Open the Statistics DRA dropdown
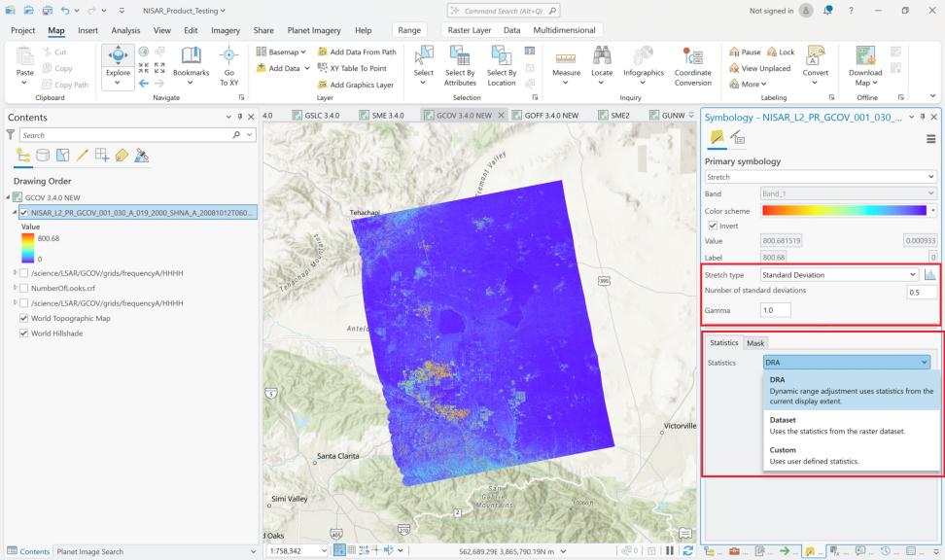 (846, 363)
